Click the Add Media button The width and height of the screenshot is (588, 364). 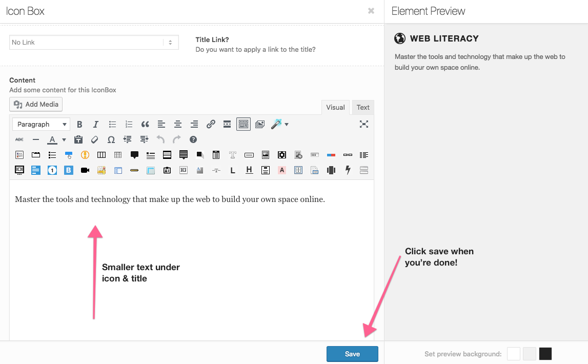pos(36,104)
